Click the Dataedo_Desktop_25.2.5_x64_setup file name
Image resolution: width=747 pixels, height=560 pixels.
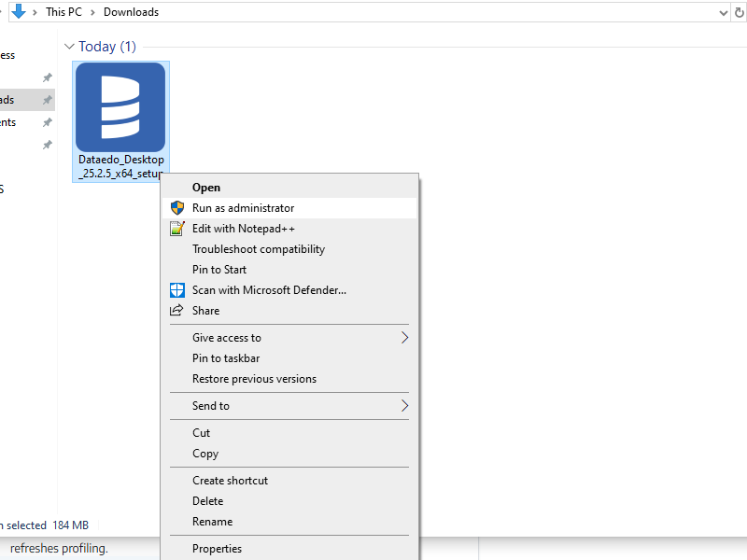coord(121,166)
